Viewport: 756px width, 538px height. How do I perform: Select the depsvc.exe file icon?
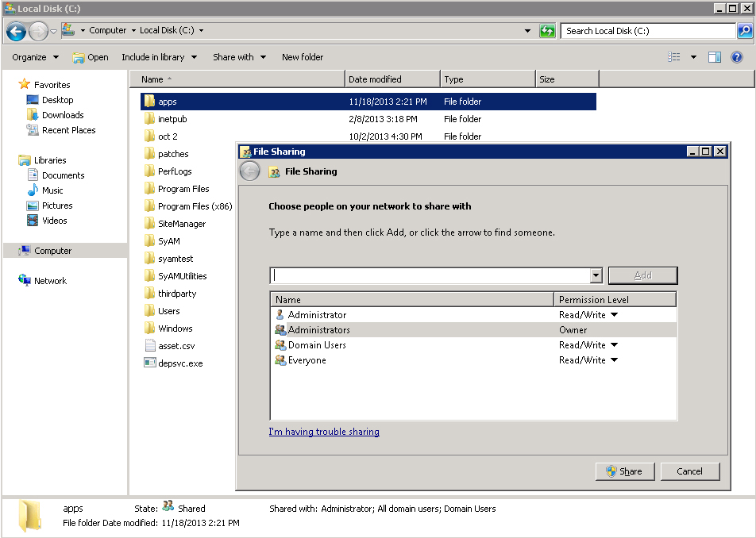(150, 363)
